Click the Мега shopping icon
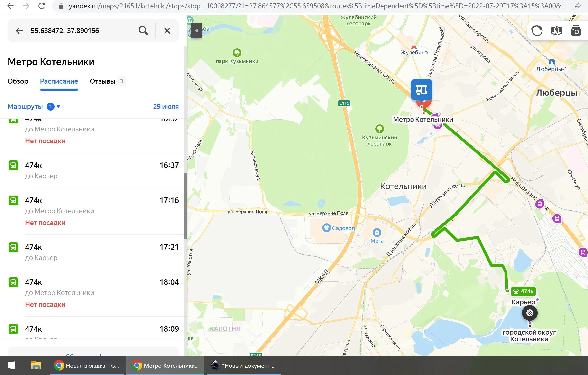Viewport: 588px width, 375px height. 377,232
